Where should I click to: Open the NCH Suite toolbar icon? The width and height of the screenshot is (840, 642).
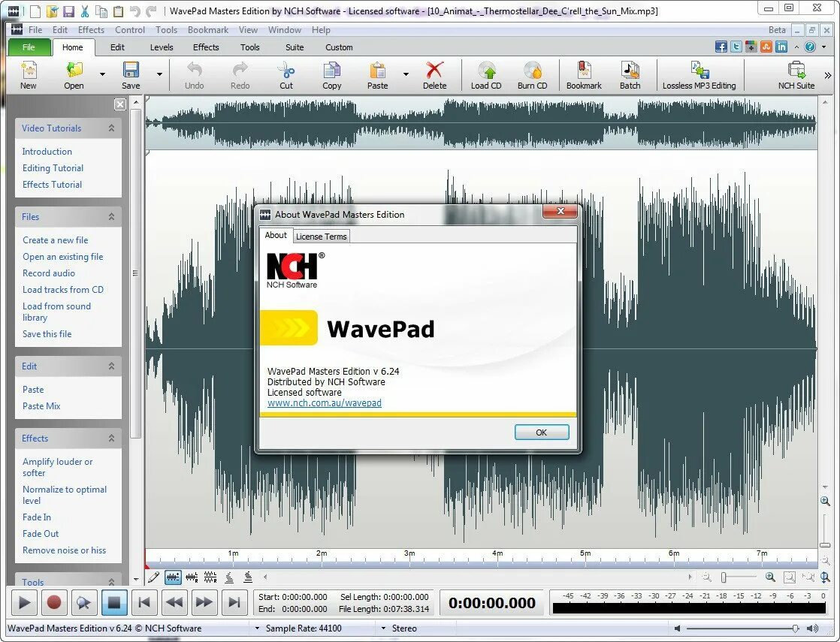coord(796,76)
